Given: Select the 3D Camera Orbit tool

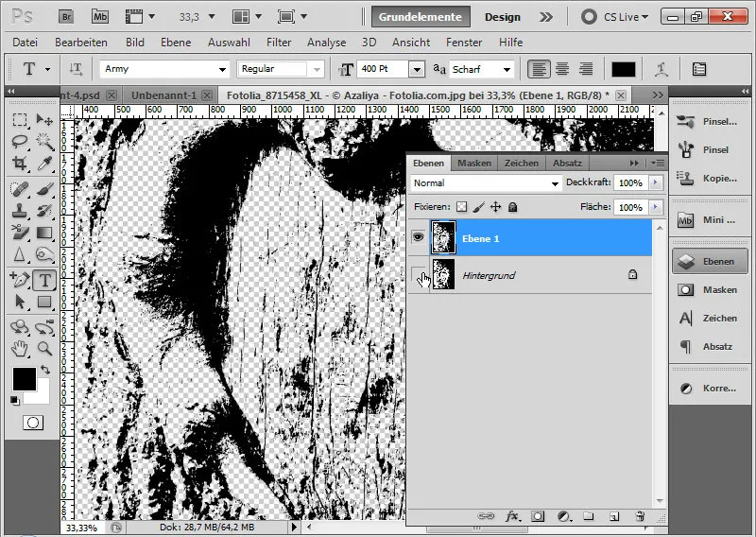Looking at the screenshot, I should (44, 327).
